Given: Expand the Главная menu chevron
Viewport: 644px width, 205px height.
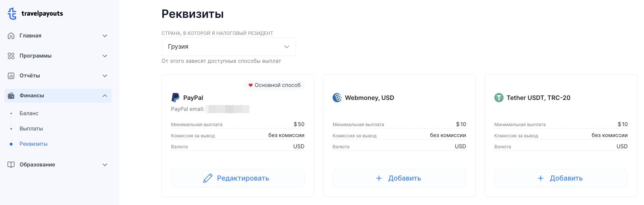Looking at the screenshot, I should point(105,36).
